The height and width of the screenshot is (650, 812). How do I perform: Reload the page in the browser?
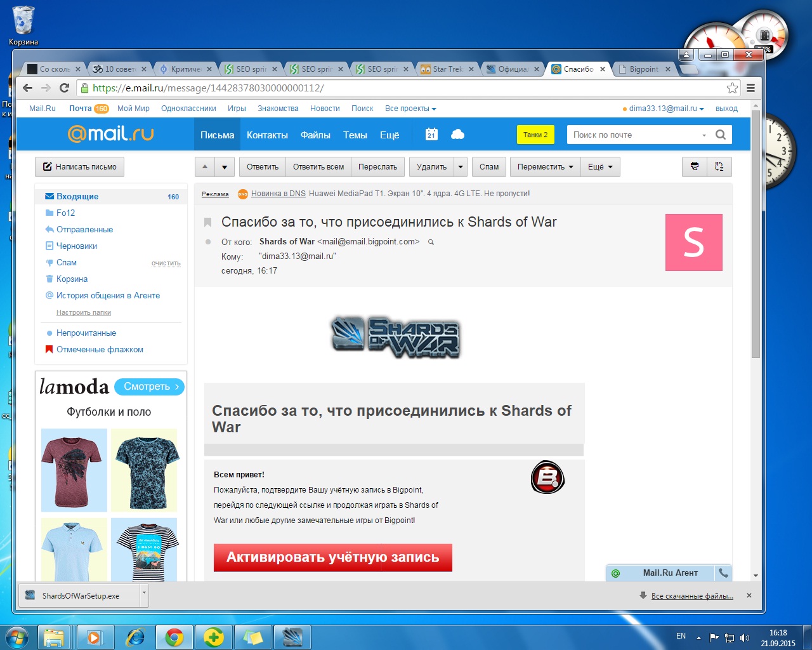coord(64,88)
